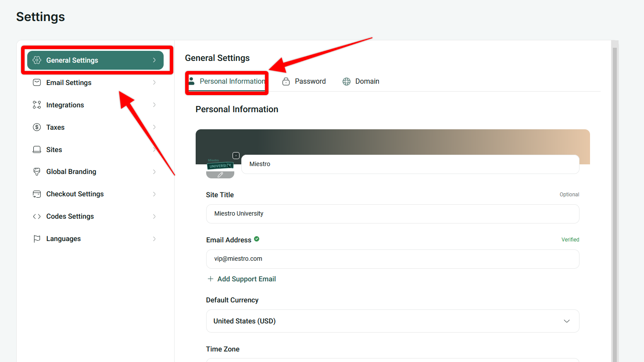The width and height of the screenshot is (644, 362).
Task: Open Taxes in the sidebar
Action: click(95, 127)
